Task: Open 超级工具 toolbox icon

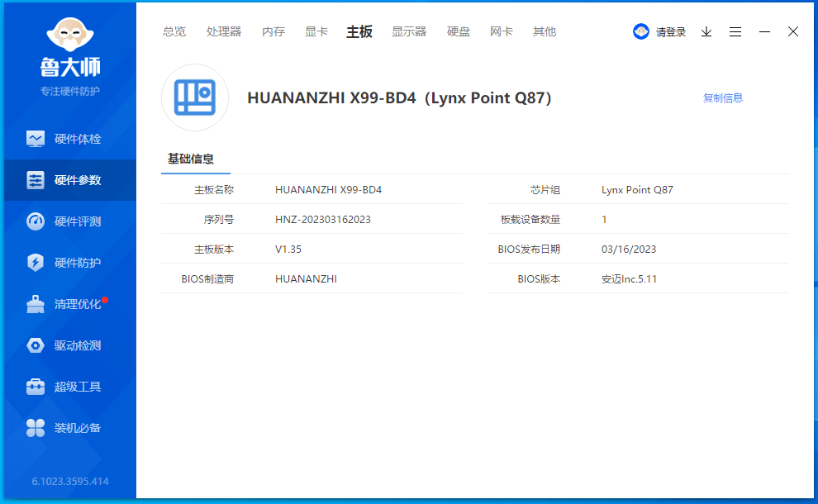Action: pyautogui.click(x=36, y=387)
